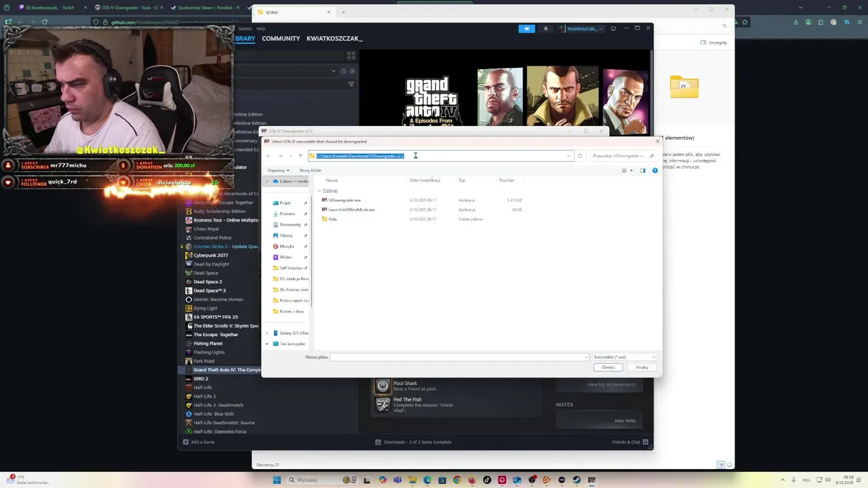Select LaunchInOfflineMode.exe in the file dialog
Image resolution: width=868 pixels, height=488 pixels.
pos(351,209)
